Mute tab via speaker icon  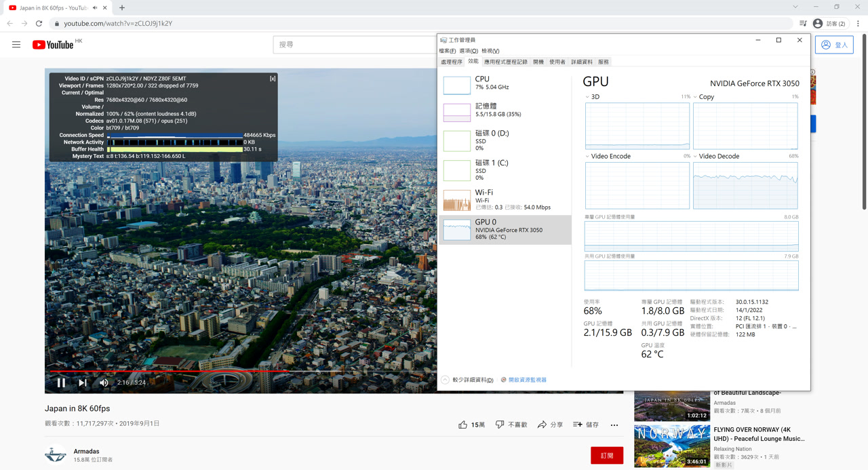(x=95, y=7)
